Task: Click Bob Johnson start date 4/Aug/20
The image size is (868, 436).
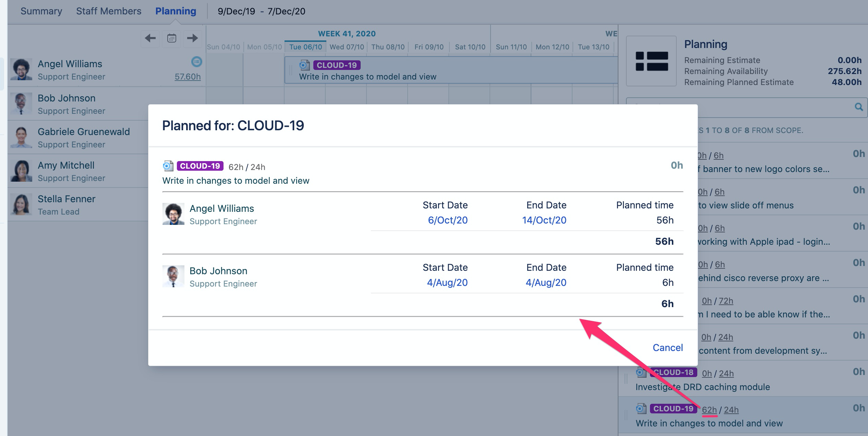Action: [447, 282]
